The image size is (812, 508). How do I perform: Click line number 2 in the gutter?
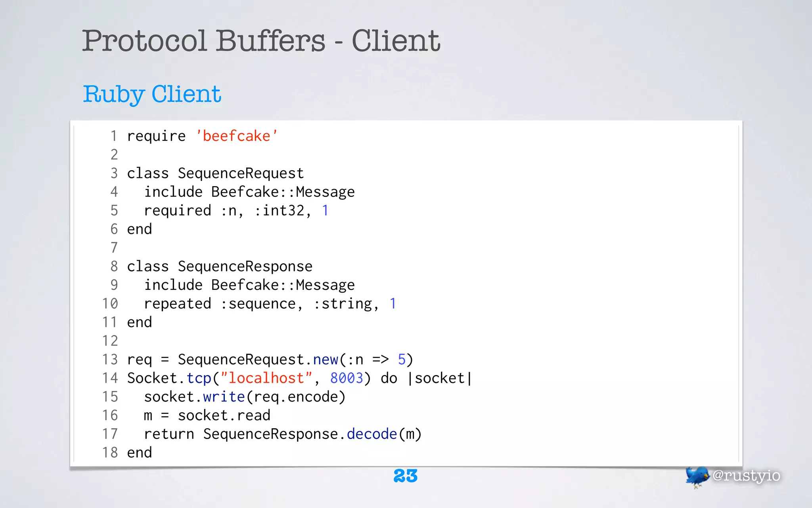(x=114, y=155)
